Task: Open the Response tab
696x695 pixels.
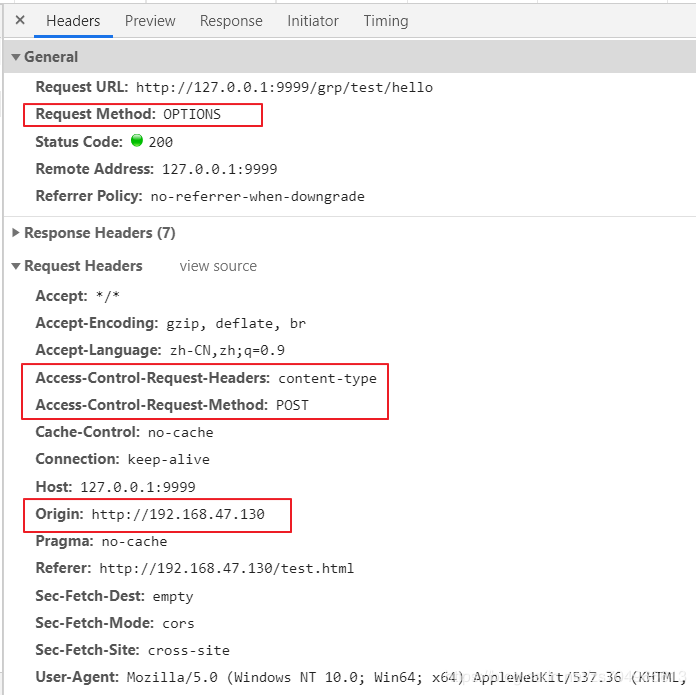Action: point(231,21)
